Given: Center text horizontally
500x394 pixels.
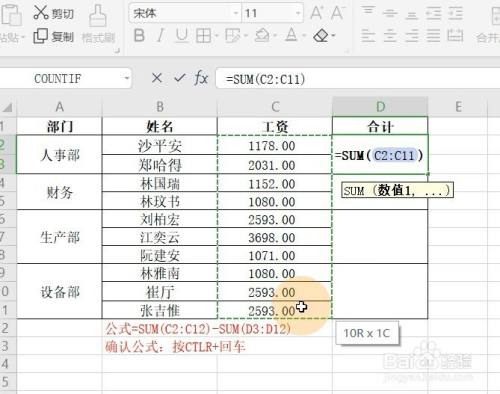Looking at the screenshot, I should click(x=390, y=35).
